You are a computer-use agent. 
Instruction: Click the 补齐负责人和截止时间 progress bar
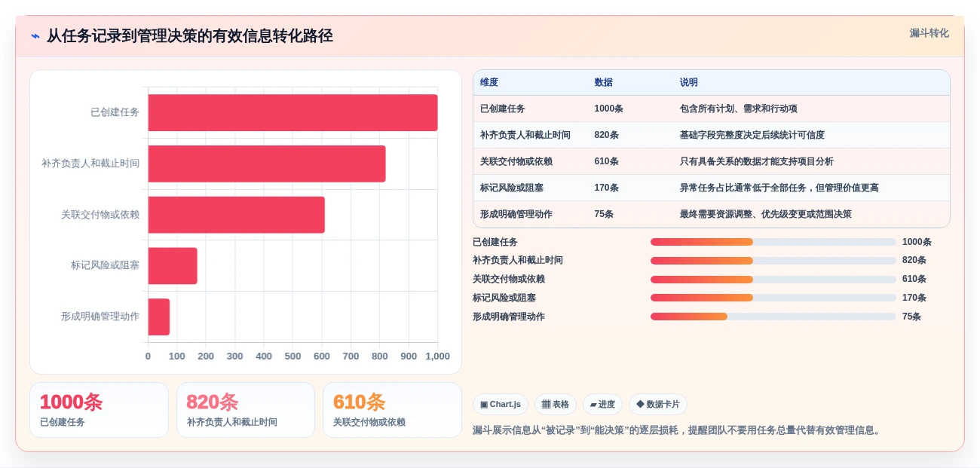(773, 261)
